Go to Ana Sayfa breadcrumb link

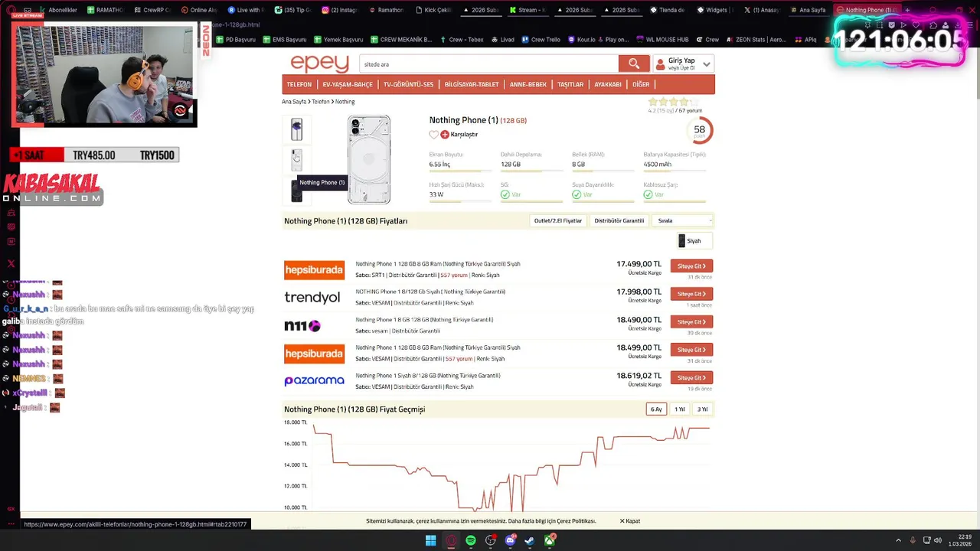pos(294,102)
